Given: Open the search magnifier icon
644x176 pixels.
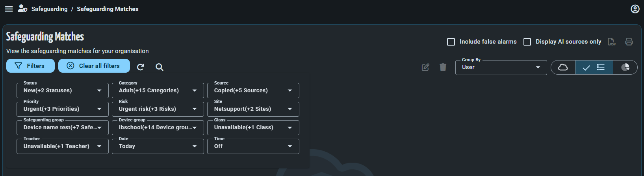Looking at the screenshot, I should pos(160,67).
